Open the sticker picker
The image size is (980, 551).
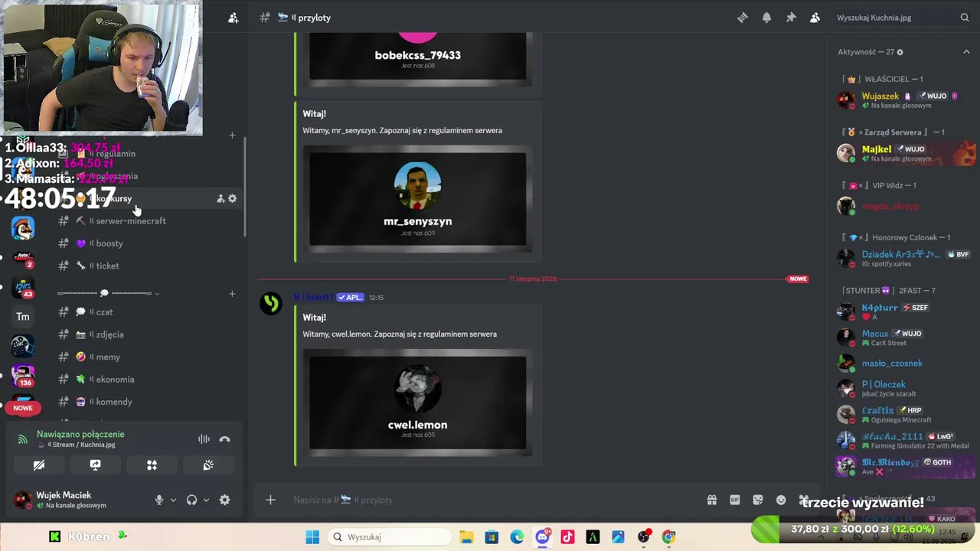tap(758, 500)
